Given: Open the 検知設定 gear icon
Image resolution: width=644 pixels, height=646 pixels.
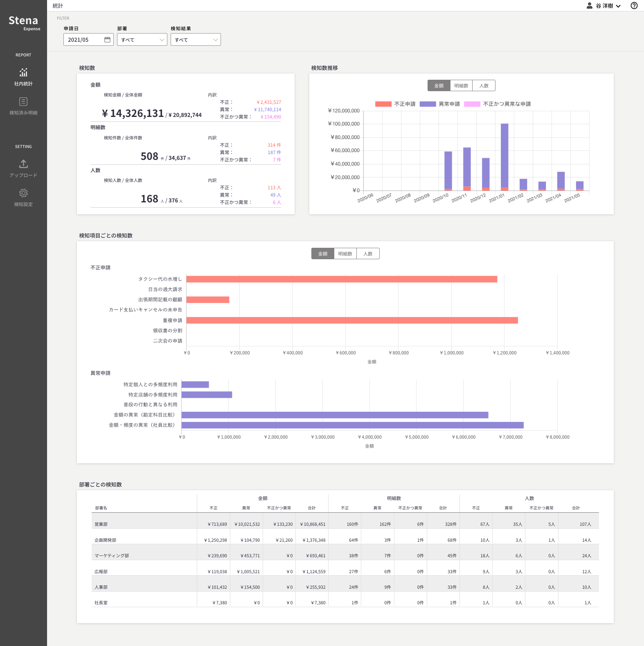Looking at the screenshot, I should coord(23,193).
